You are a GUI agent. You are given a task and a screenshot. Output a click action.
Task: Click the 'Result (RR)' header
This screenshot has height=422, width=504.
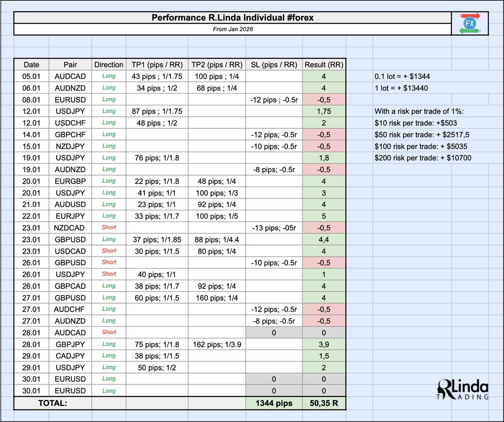point(324,65)
